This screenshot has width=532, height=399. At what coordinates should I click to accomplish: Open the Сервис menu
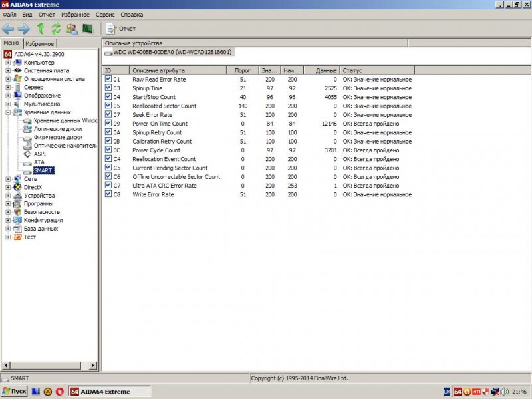pyautogui.click(x=104, y=14)
